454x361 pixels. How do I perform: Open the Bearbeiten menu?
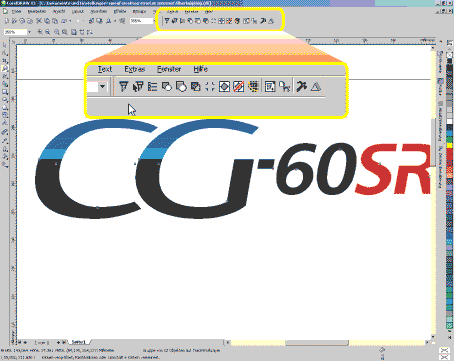[x=37, y=11]
